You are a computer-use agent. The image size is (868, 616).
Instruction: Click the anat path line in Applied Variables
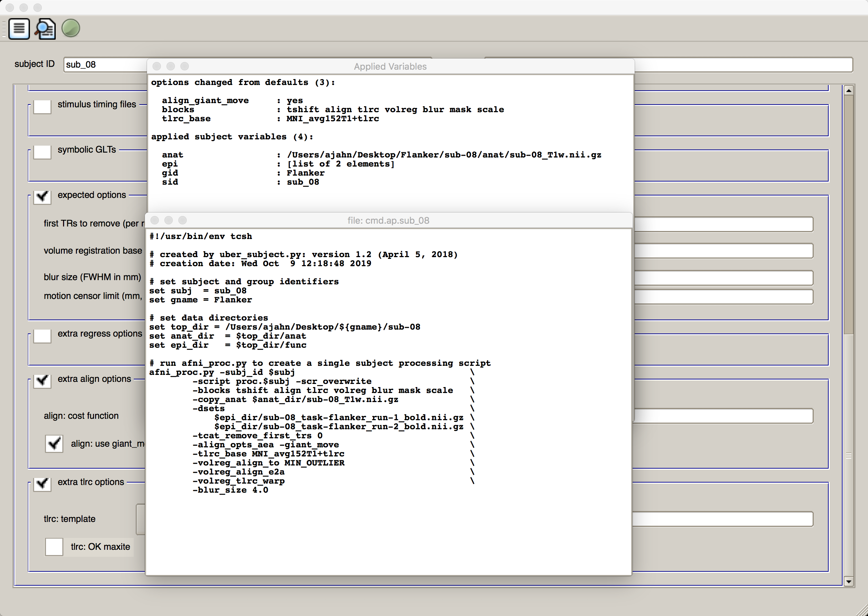pos(381,155)
